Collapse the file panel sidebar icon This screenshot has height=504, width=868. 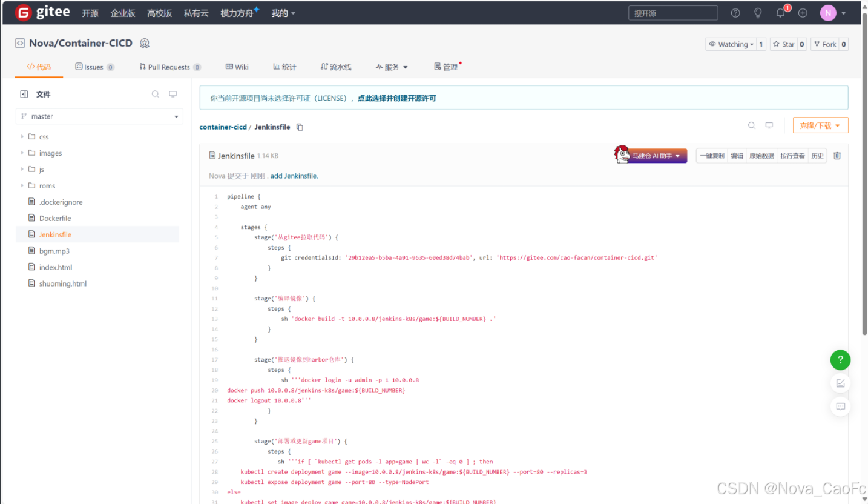coord(24,94)
